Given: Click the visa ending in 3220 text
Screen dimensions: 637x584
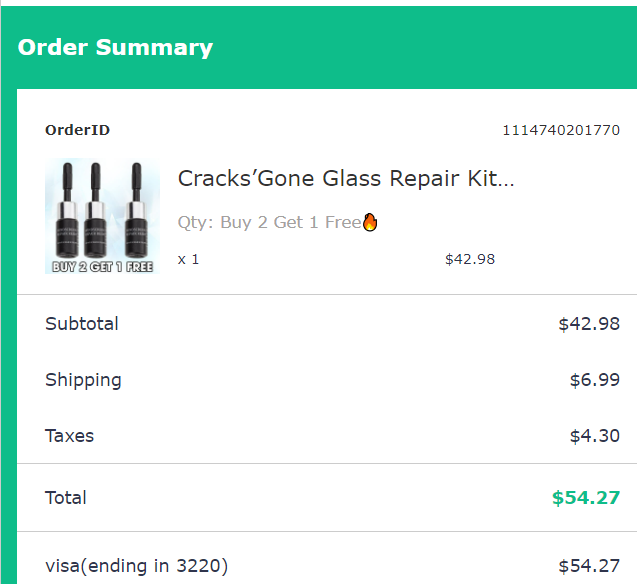Looking at the screenshot, I should 136,566.
